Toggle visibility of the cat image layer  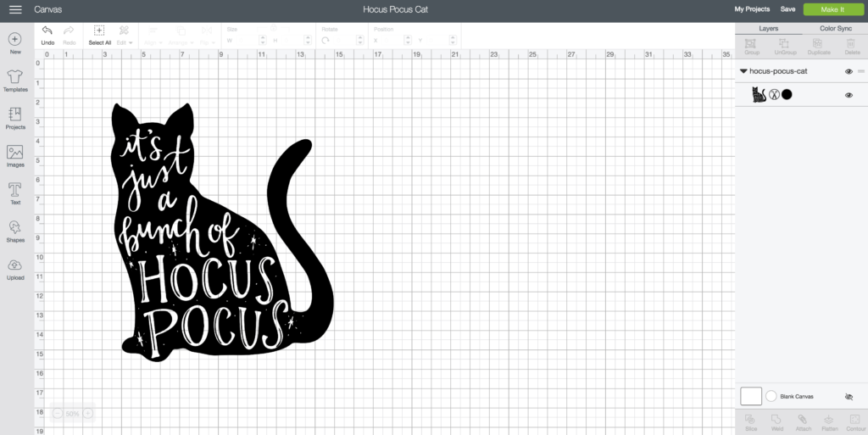tap(849, 95)
